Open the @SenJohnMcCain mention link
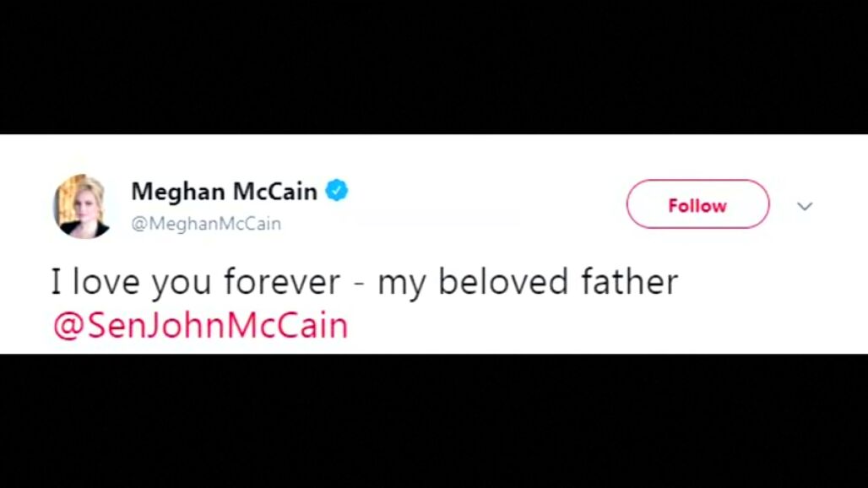 (x=200, y=325)
